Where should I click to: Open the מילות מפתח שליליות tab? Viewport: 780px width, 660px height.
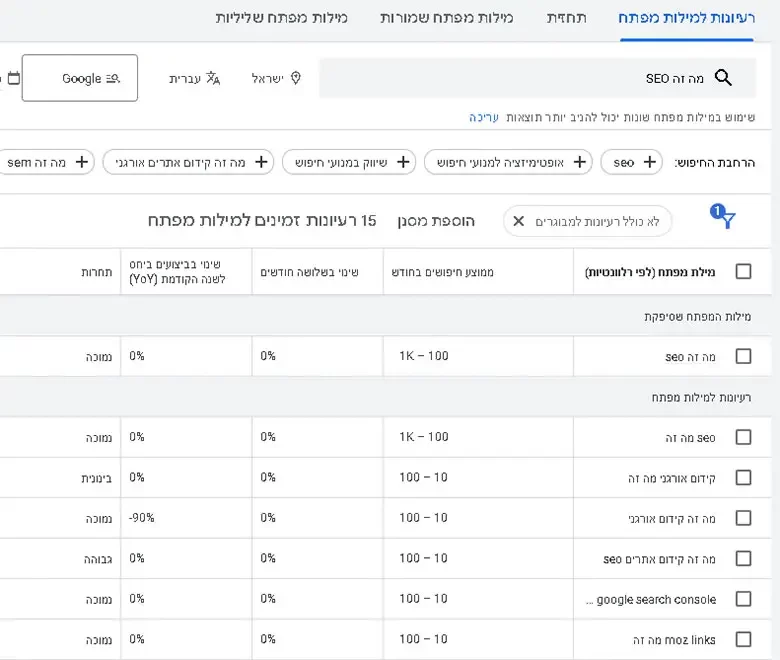coord(282,19)
